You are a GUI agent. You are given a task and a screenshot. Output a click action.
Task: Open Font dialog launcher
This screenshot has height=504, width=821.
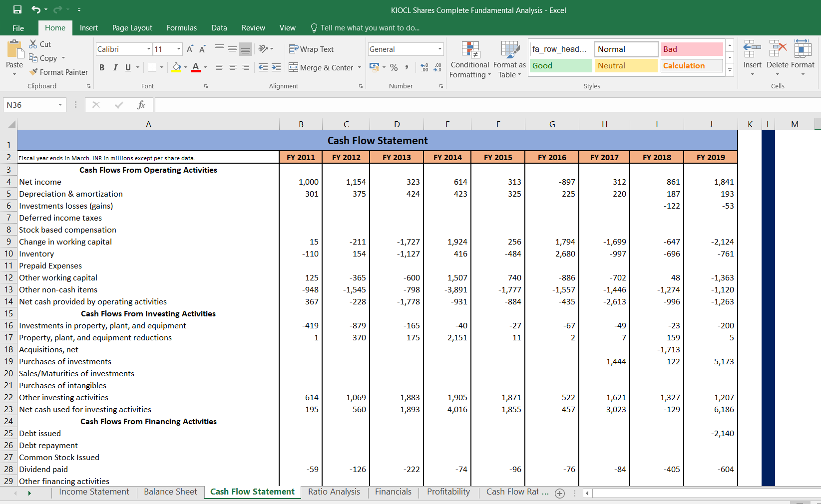click(206, 86)
